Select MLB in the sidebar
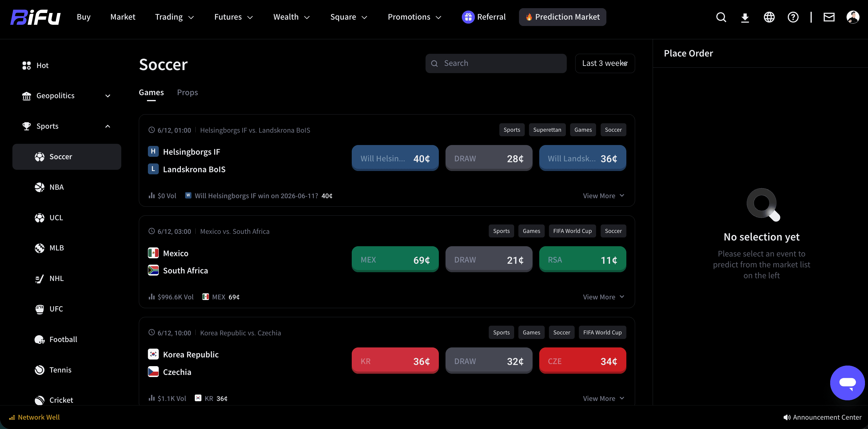Viewport: 868px width, 429px height. (67, 248)
